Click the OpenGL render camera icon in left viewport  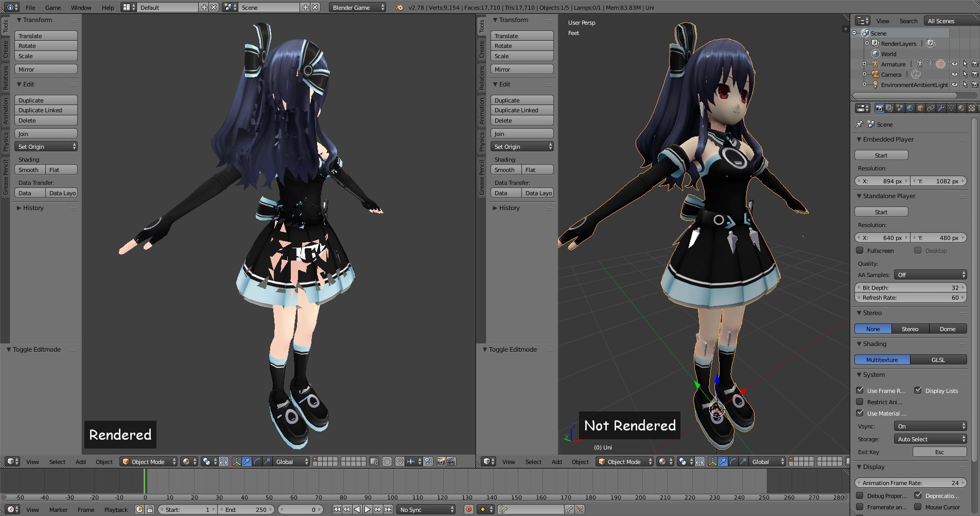point(441,461)
